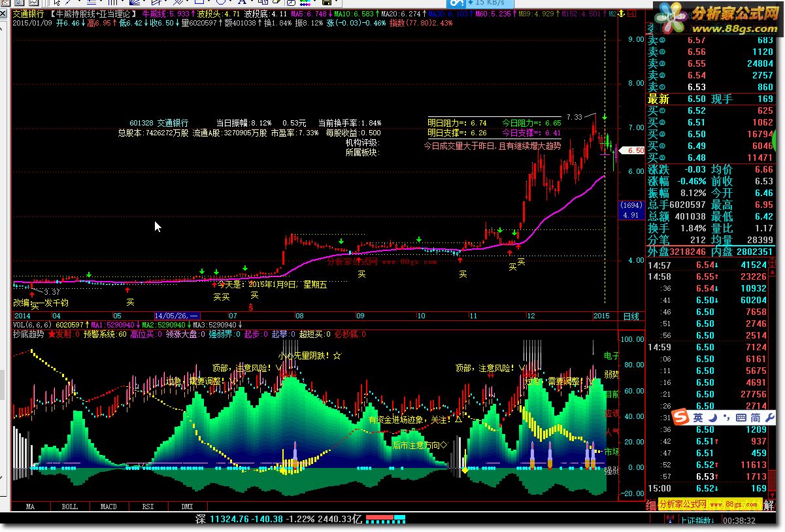Click the 12 month label on date axis
The image size is (785, 532).
(x=531, y=316)
